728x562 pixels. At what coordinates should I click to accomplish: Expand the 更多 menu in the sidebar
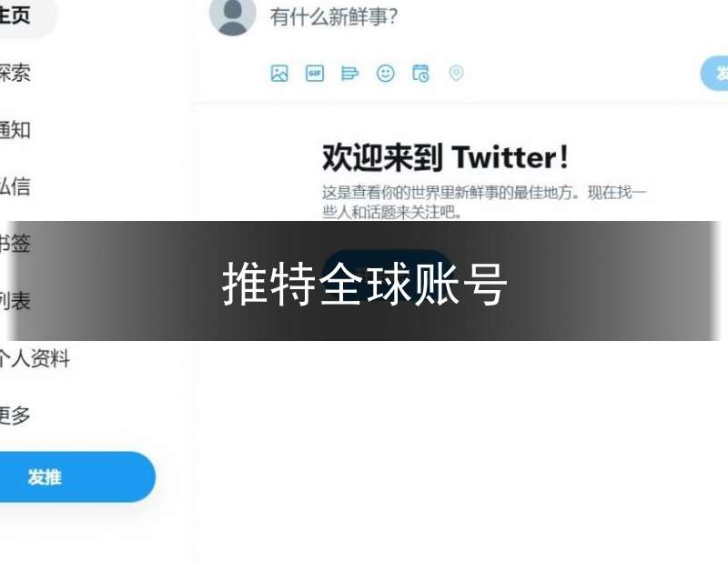(15, 415)
